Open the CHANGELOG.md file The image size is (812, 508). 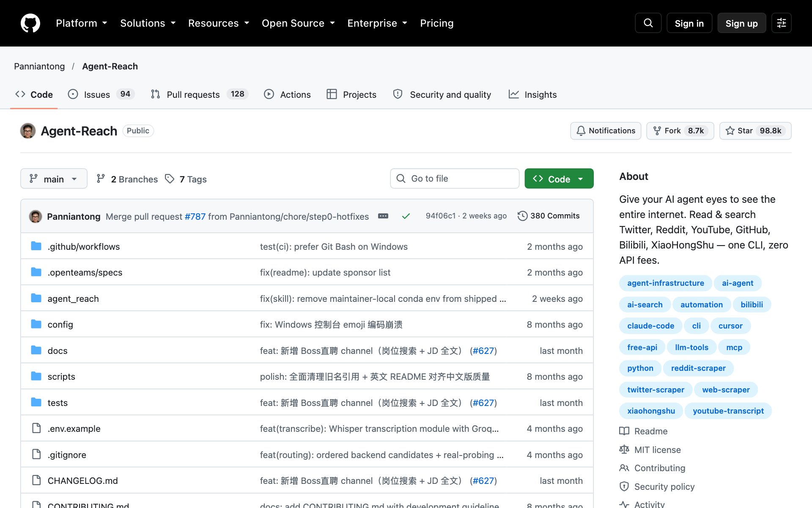click(x=82, y=480)
